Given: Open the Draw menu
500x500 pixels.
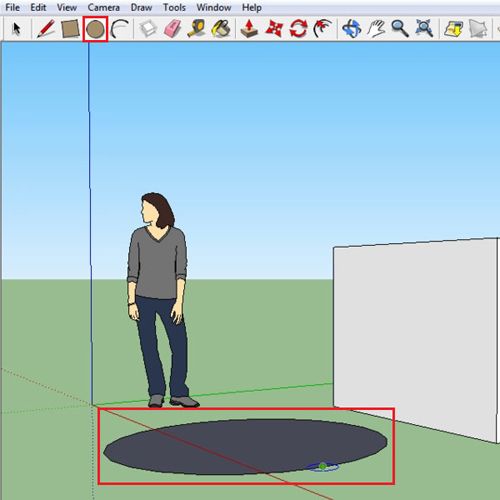Looking at the screenshot, I should (x=141, y=7).
